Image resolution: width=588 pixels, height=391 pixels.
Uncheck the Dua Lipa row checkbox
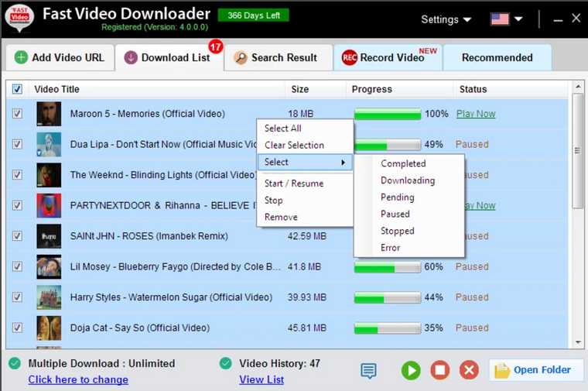pyautogui.click(x=17, y=144)
